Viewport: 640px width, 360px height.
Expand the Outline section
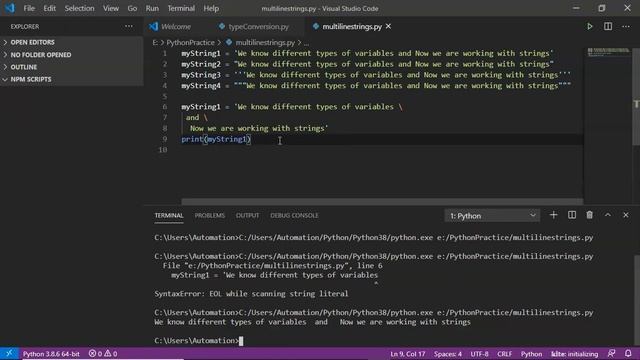(x=71, y=67)
